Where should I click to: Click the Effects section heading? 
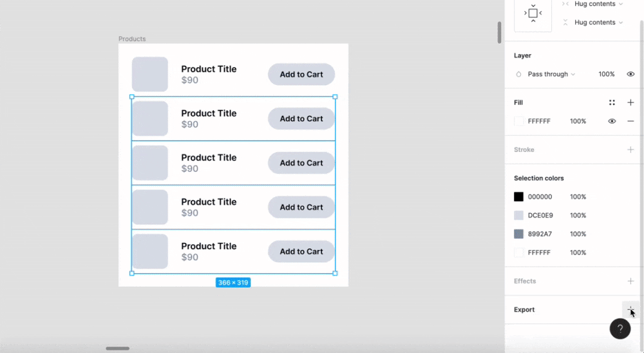(525, 281)
